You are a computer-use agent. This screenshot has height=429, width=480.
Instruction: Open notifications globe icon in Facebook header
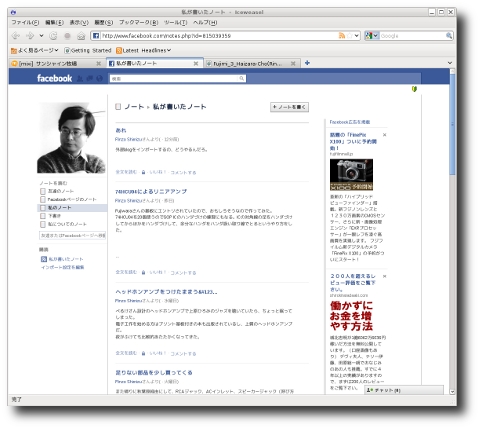point(99,79)
